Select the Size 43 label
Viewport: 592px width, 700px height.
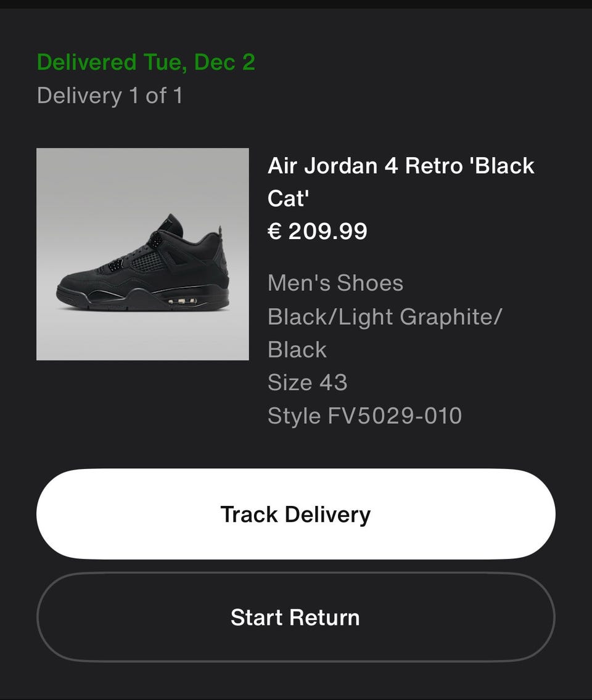coord(308,383)
